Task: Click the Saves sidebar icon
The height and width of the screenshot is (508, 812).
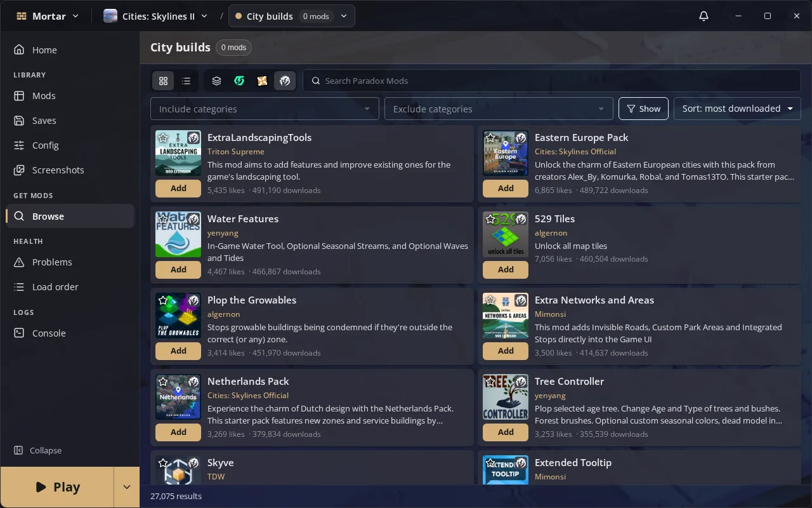Action: (19, 120)
